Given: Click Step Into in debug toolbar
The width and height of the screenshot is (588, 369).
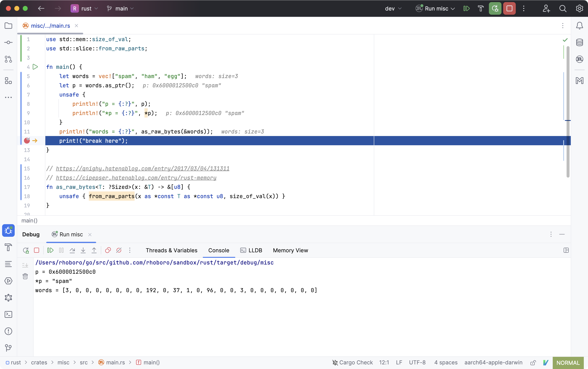Looking at the screenshot, I should (83, 250).
